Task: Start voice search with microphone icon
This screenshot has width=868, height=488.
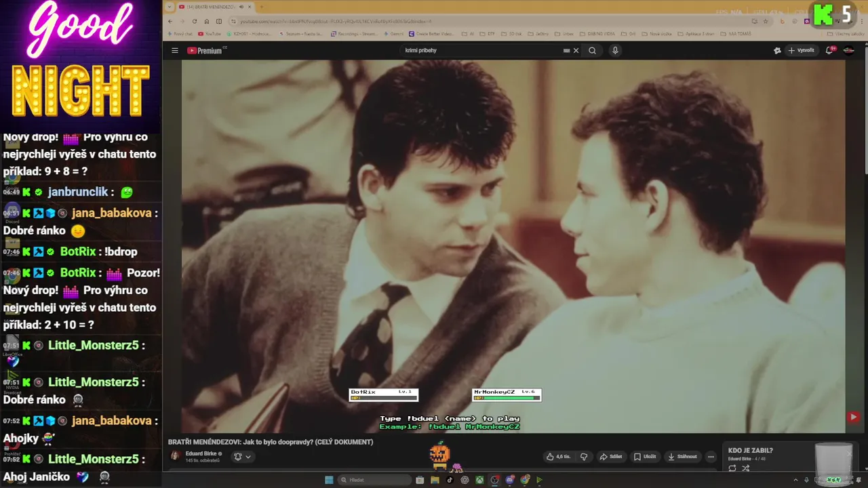Action: pyautogui.click(x=615, y=50)
